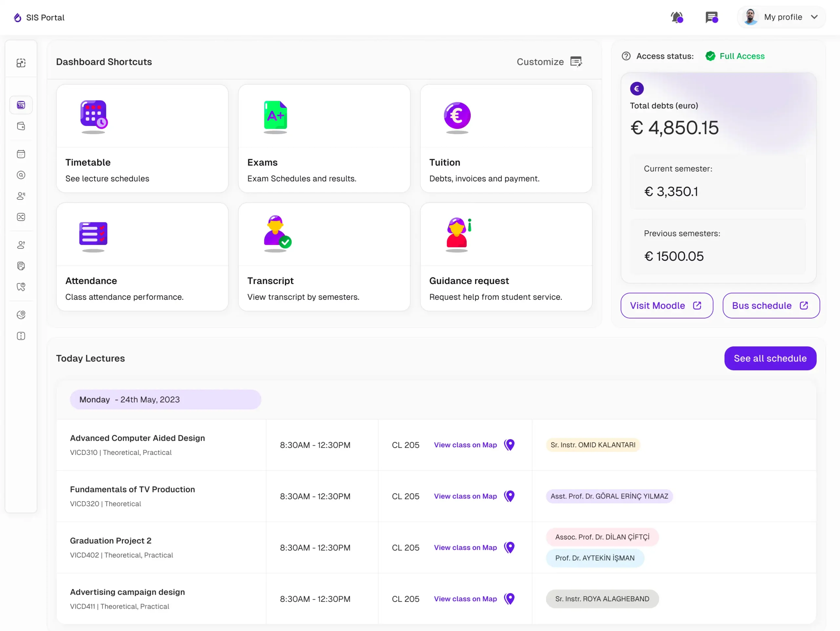Click the Bus schedule button
This screenshot has width=840, height=631.
771,306
